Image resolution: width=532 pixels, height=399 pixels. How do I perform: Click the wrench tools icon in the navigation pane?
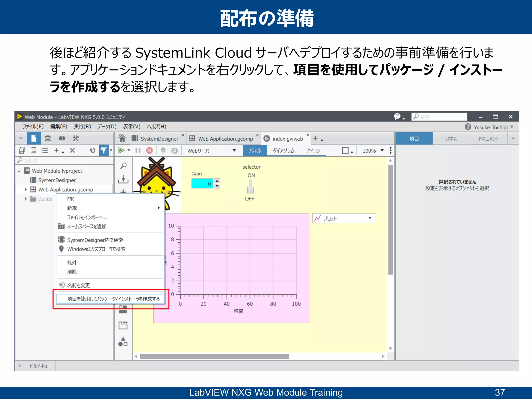coord(76,138)
